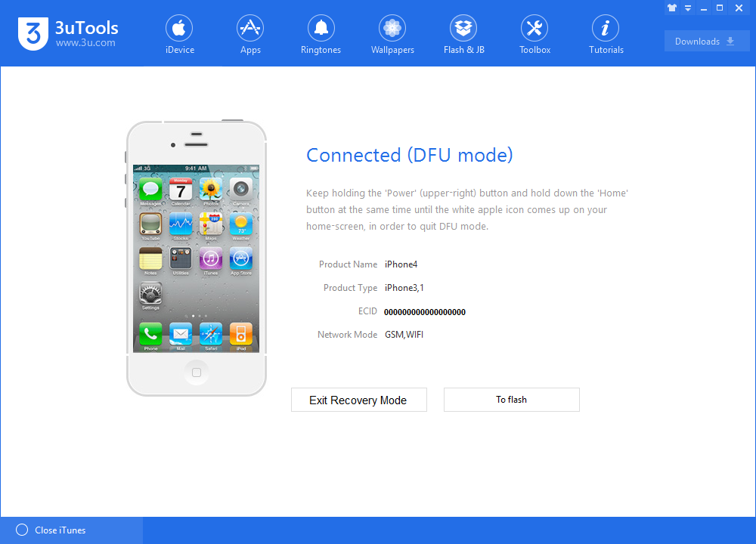The image size is (756, 544).
Task: Maximize the 3uTools window
Action: click(x=720, y=8)
